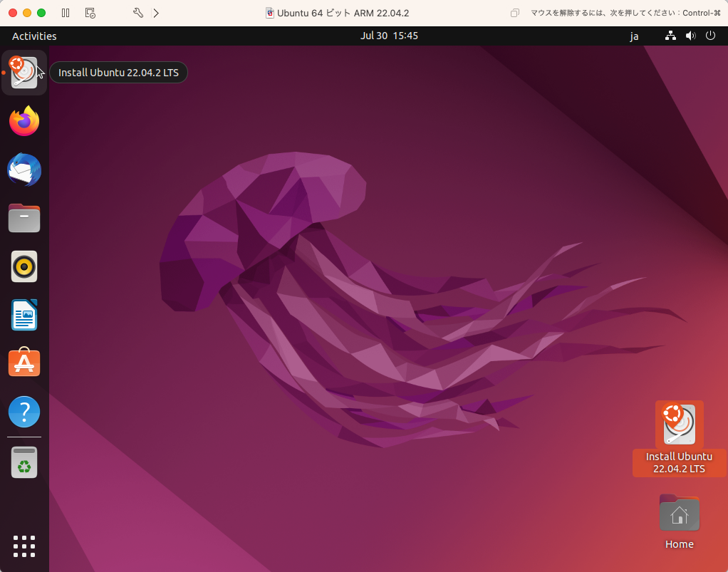The width and height of the screenshot is (728, 572).
Task: Open Firefox web browser from dock
Action: [x=24, y=122]
